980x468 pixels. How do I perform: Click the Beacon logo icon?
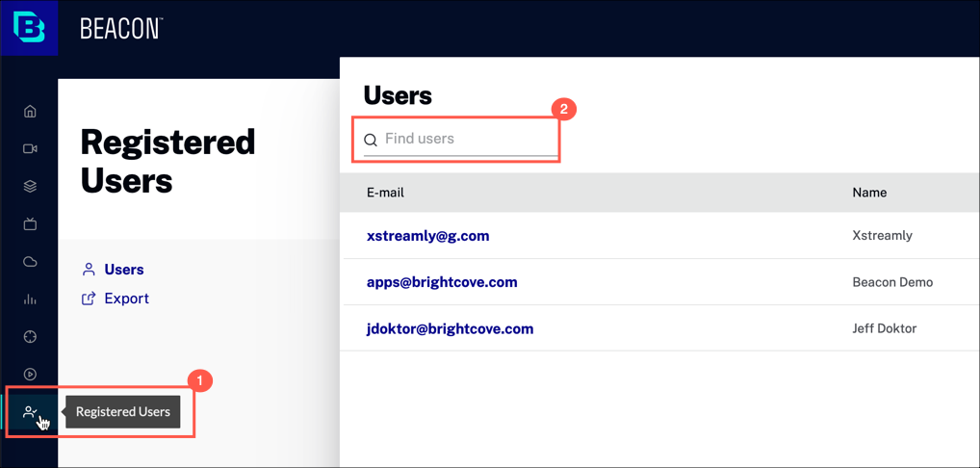click(29, 28)
